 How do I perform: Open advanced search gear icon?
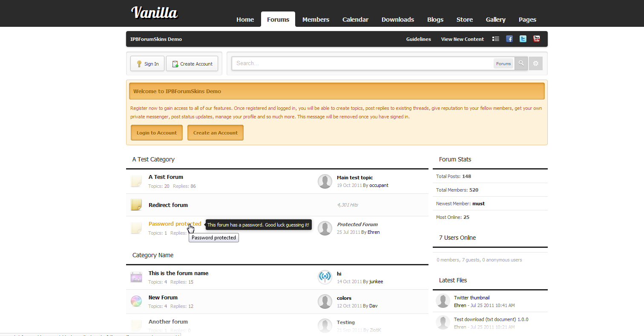[x=536, y=63]
